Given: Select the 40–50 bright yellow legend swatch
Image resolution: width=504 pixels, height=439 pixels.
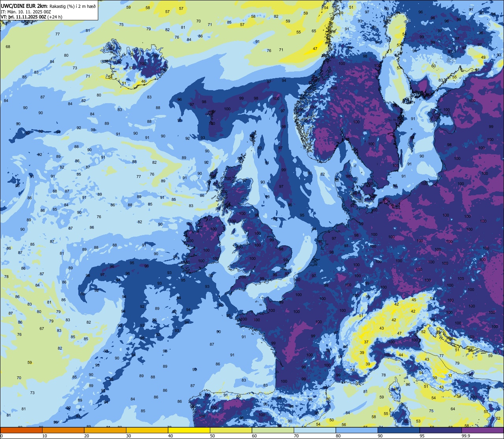Looking at the screenshot, I should (x=189, y=430).
